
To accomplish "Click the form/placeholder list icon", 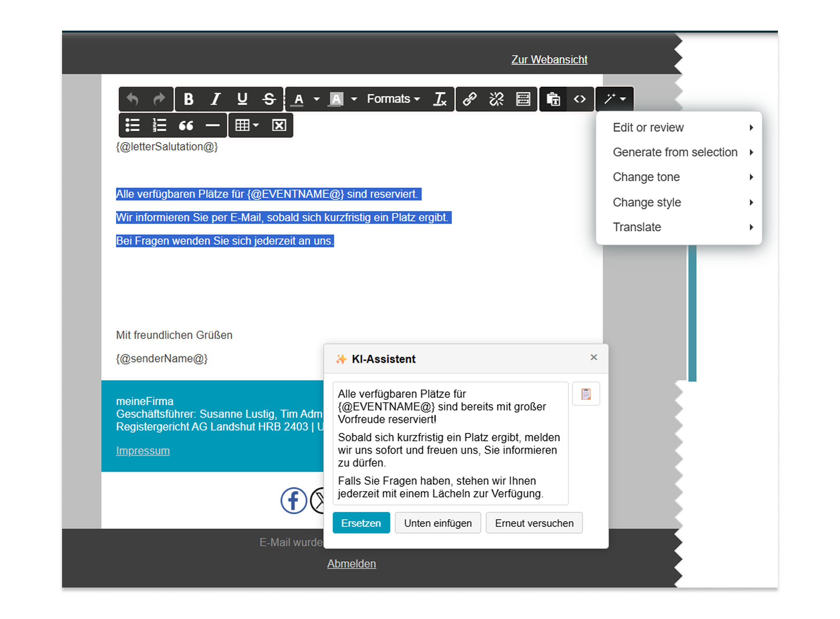I will pos(523,99).
